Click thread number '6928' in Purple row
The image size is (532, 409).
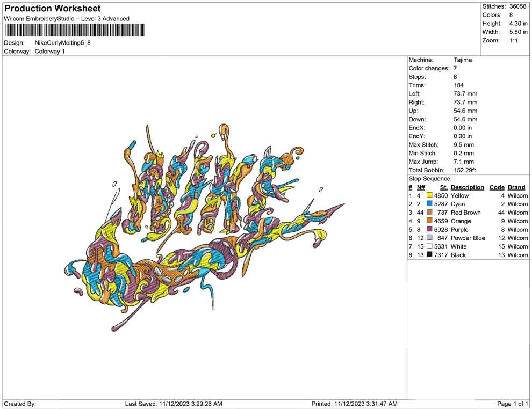pyautogui.click(x=441, y=229)
